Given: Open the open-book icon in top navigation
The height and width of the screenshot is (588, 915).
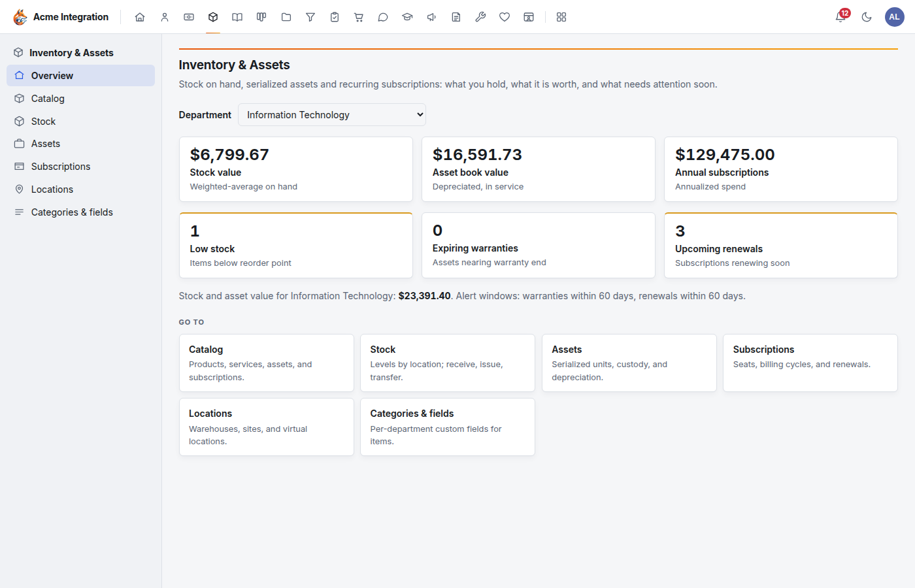Looking at the screenshot, I should pyautogui.click(x=237, y=17).
